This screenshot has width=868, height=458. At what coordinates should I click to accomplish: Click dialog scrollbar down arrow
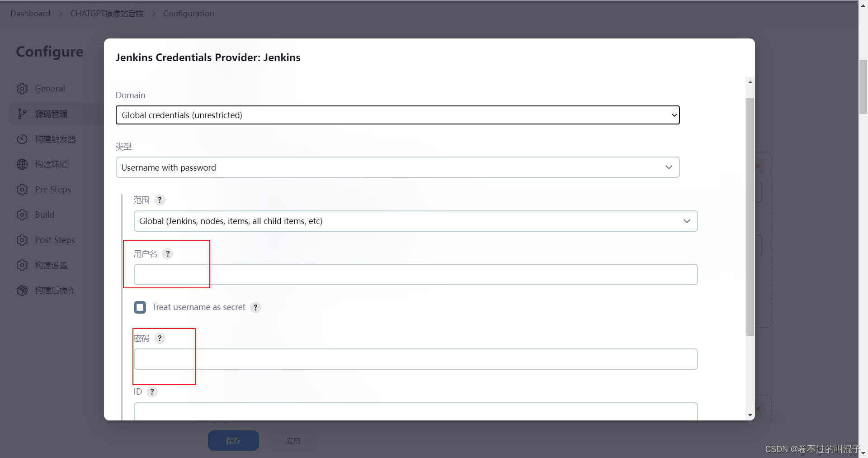750,415
